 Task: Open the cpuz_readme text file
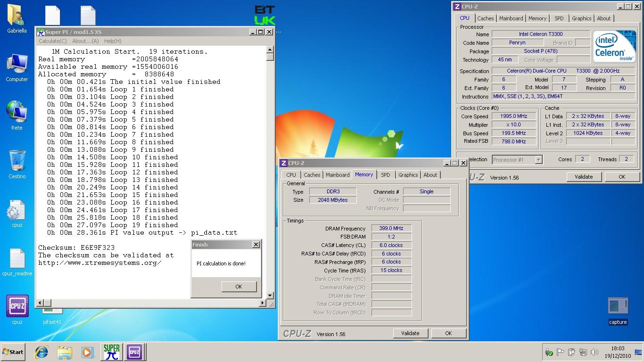(17, 259)
